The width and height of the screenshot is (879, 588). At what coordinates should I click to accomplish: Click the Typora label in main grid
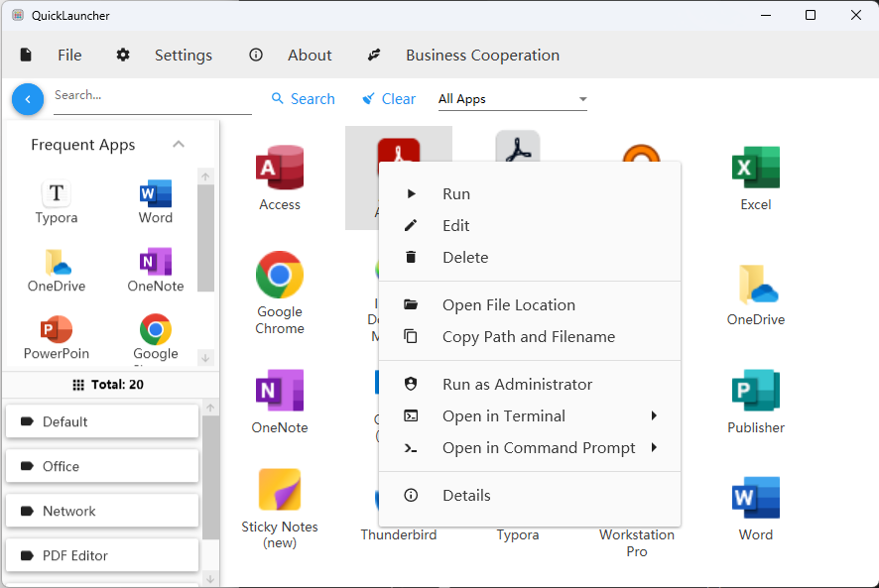point(518,534)
